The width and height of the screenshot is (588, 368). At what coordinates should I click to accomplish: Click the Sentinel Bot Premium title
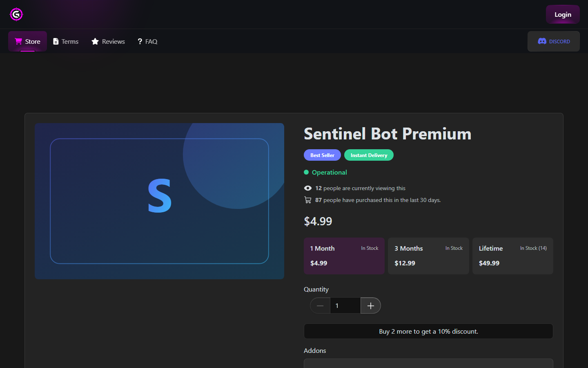click(x=388, y=134)
